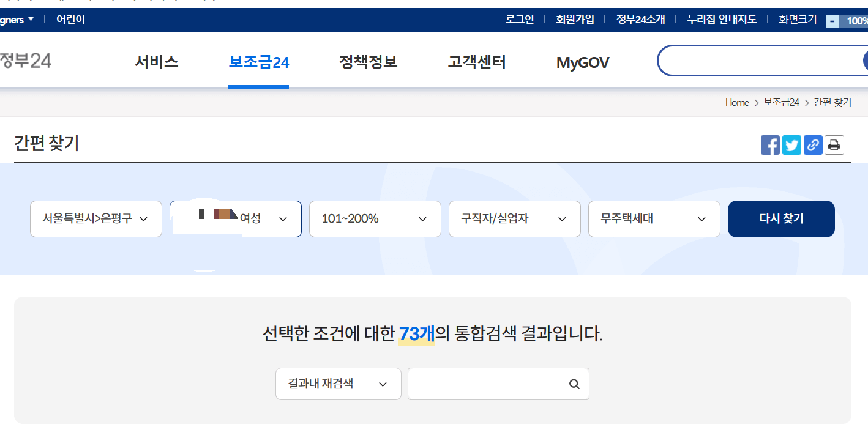Copy the page URL with the link icon
Screen dimensions: 868x438
point(813,144)
